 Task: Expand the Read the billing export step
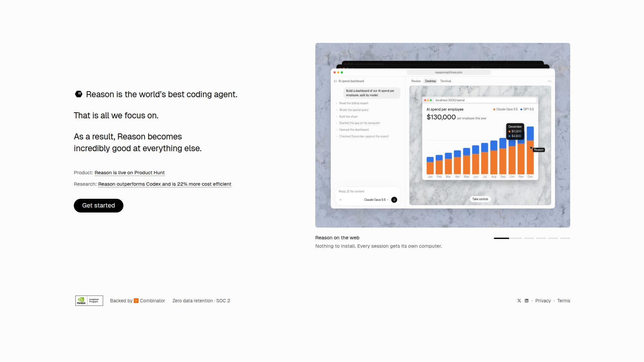point(354,103)
